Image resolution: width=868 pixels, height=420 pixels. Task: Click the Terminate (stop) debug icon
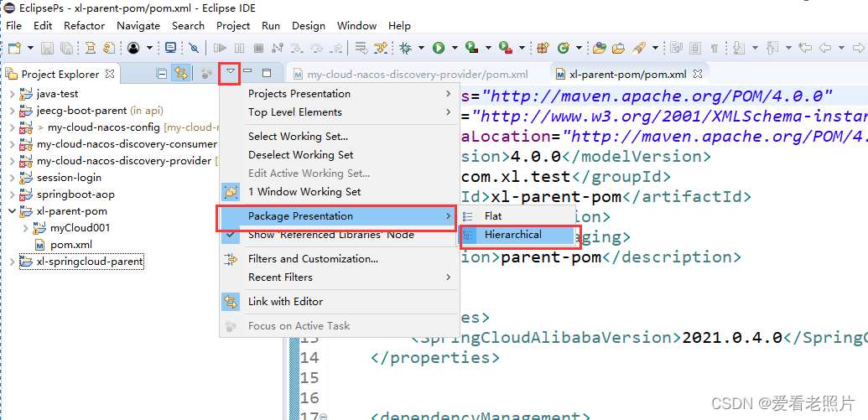point(258,48)
